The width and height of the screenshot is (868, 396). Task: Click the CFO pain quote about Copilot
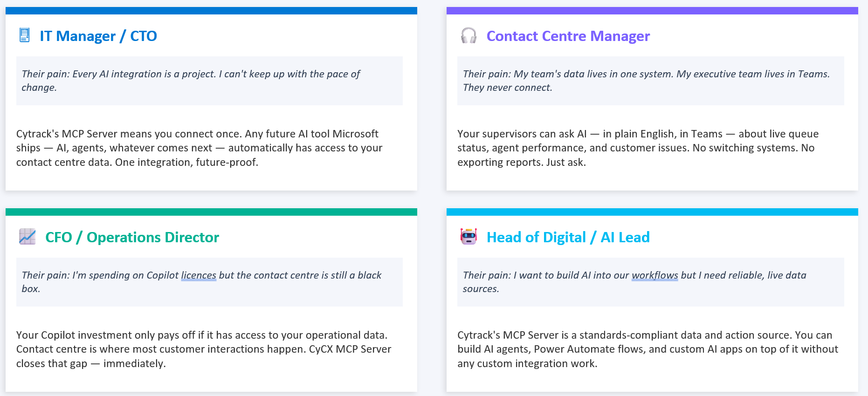coord(209,282)
